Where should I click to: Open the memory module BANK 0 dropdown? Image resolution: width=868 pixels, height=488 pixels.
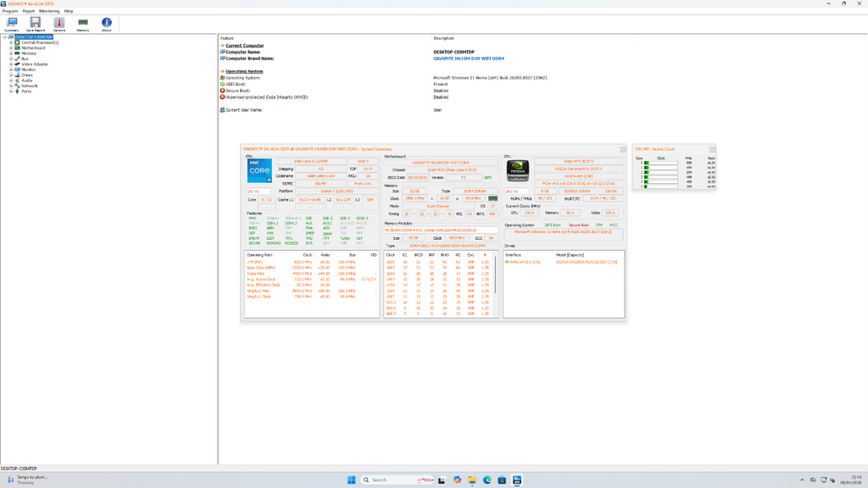[x=441, y=230]
